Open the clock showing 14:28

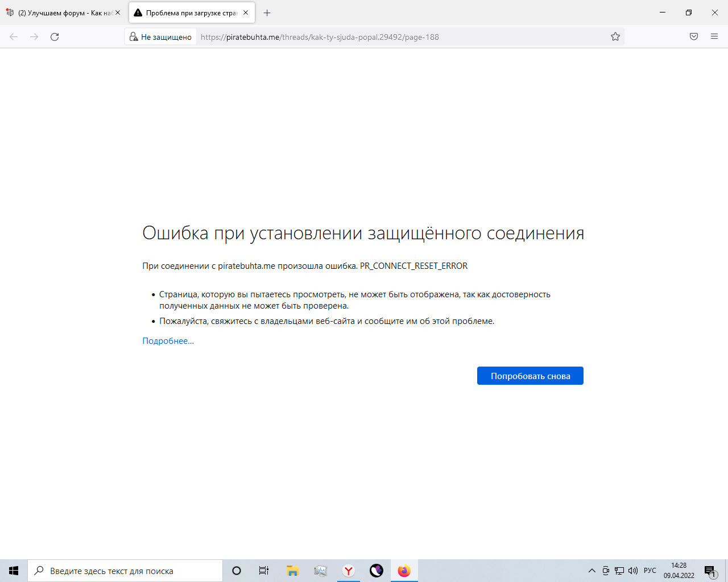pos(679,571)
